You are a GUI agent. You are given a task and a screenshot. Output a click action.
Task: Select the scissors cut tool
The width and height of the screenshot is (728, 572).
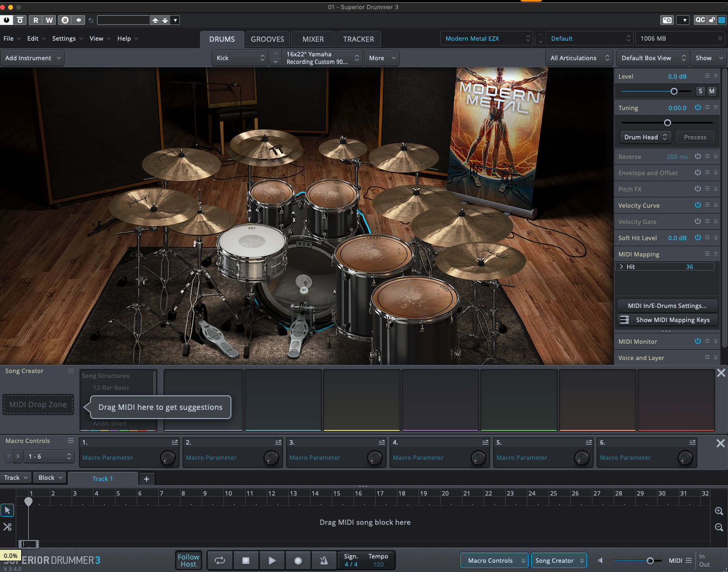8,526
